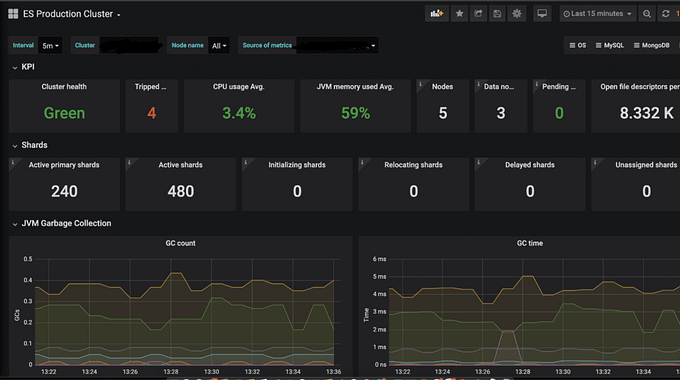This screenshot has width=680, height=380.
Task: Open the Interval 5m dropdown
Action: [50, 46]
